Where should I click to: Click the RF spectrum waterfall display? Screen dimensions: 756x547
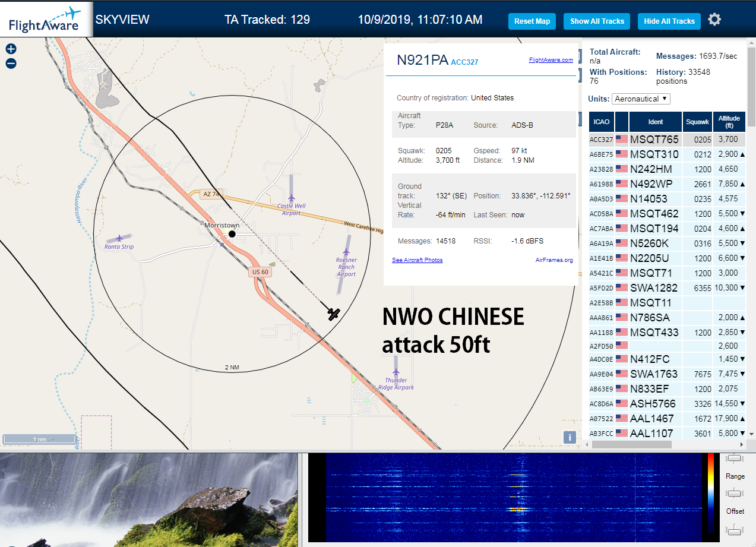[x=513, y=498]
